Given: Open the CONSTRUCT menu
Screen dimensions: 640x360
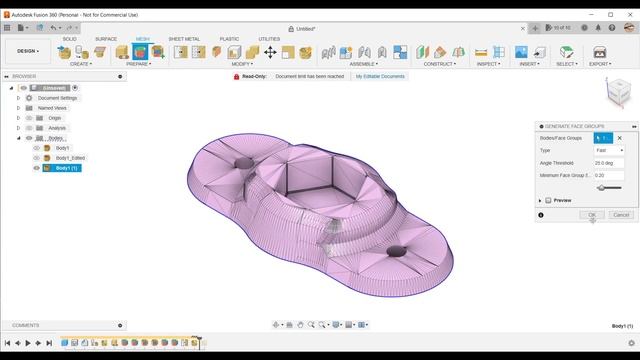Looking at the screenshot, I should pyautogui.click(x=440, y=64).
